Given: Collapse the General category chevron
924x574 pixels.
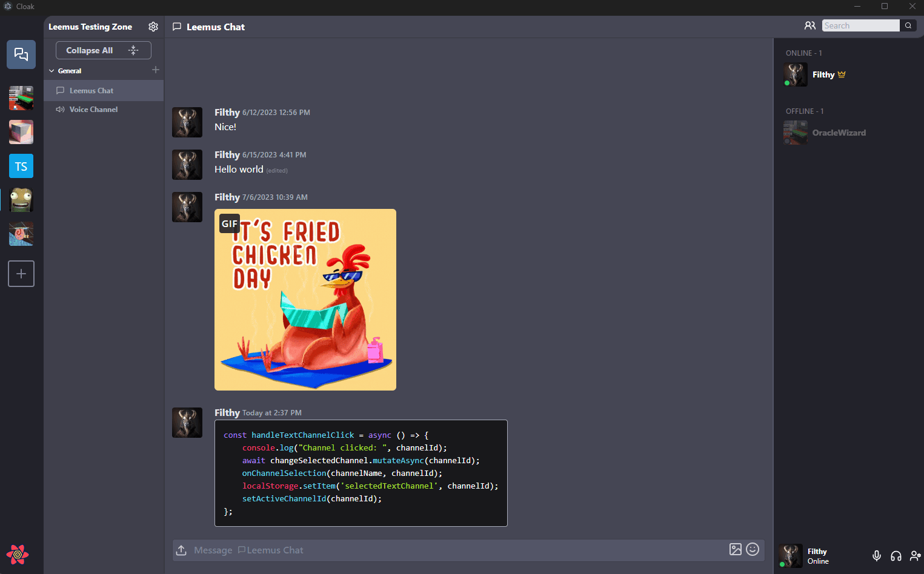Looking at the screenshot, I should click(52, 71).
